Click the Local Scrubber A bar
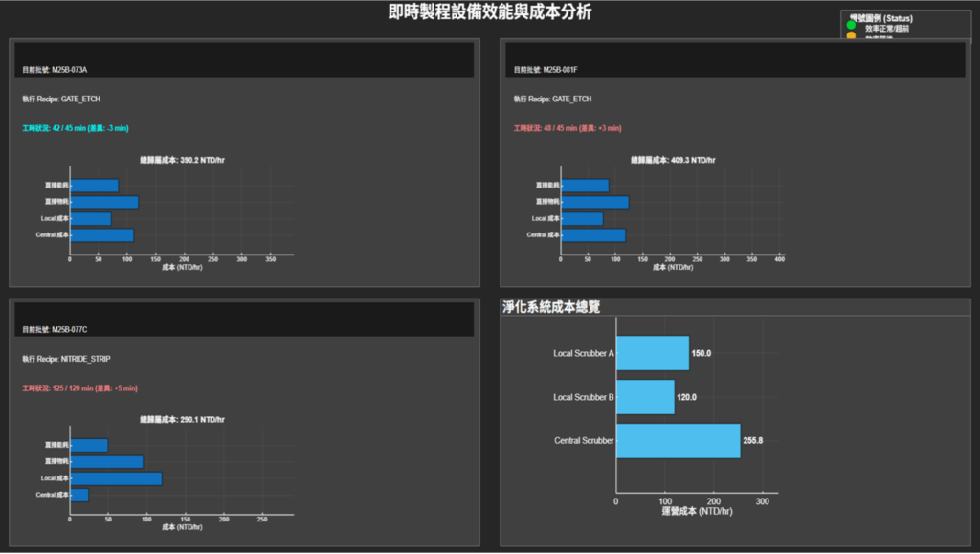Image resolution: width=980 pixels, height=554 pixels. [x=652, y=353]
